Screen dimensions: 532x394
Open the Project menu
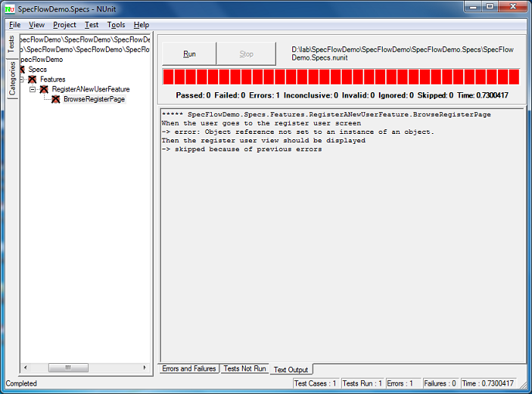pos(64,25)
